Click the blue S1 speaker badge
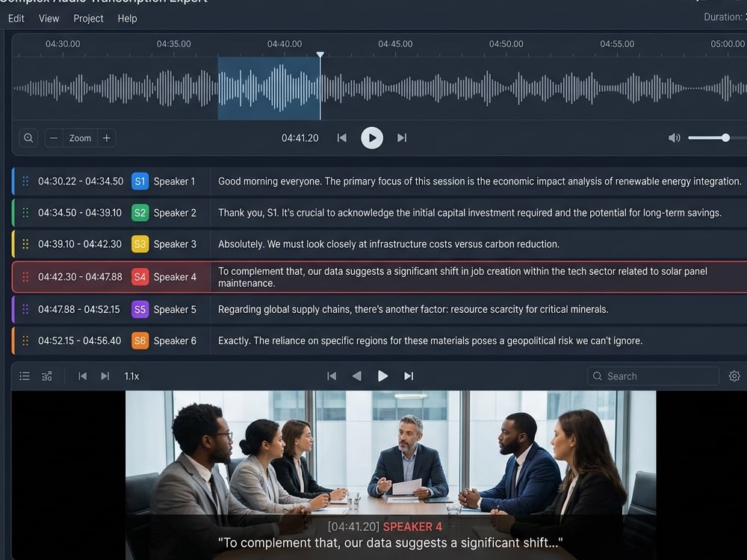 tap(140, 181)
